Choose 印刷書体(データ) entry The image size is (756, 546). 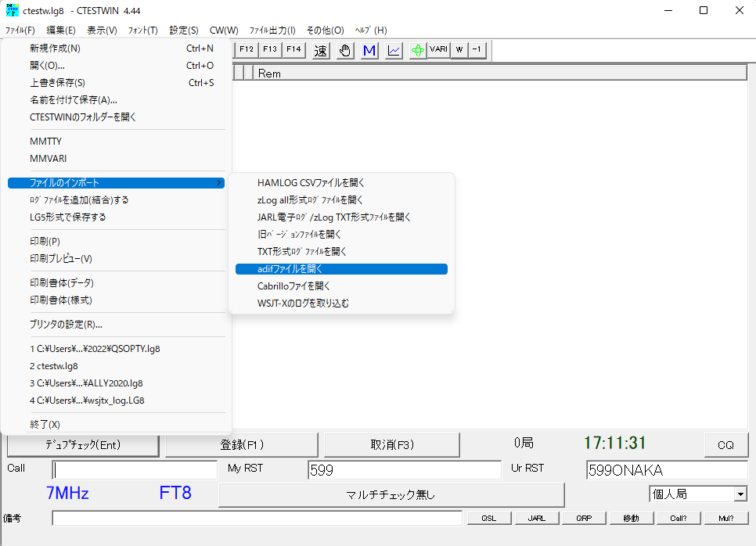(116, 283)
